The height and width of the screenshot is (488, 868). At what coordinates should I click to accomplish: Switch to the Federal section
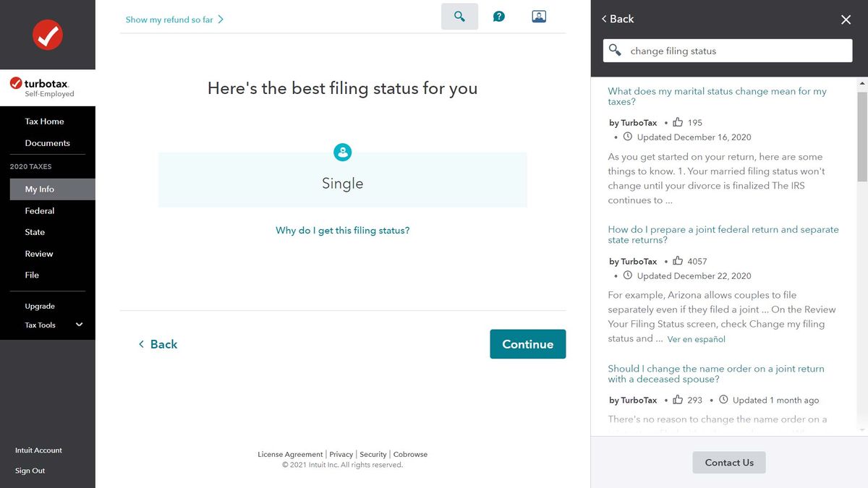click(41, 210)
